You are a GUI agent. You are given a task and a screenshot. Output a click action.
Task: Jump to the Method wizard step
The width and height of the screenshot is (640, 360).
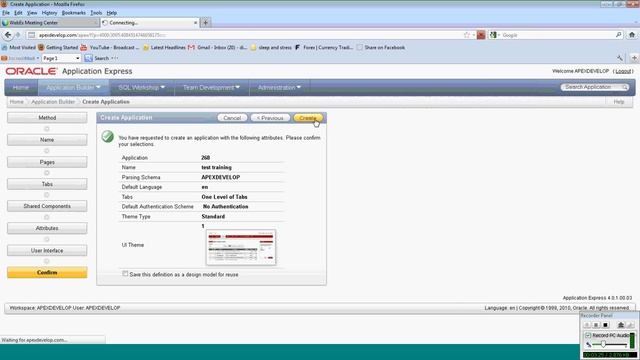[x=47, y=118]
